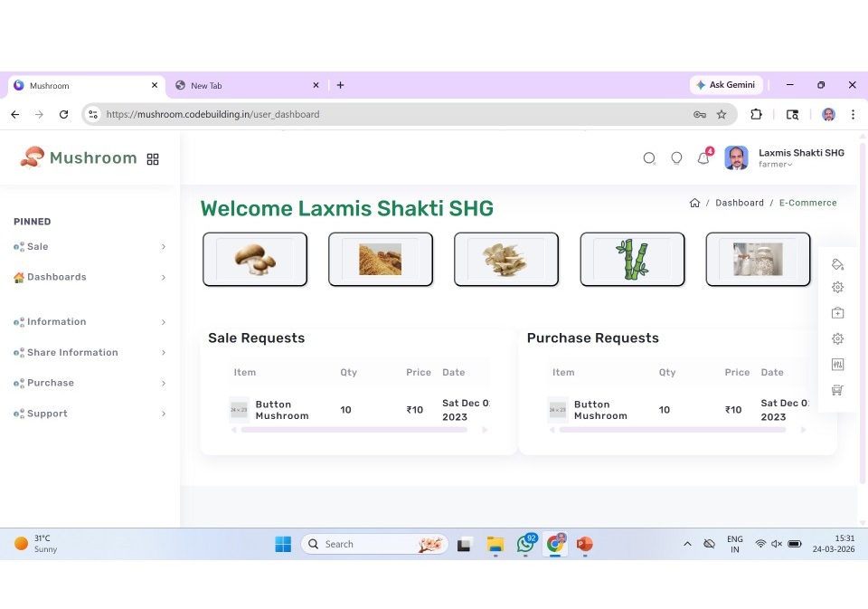Click the lightbulb icon in the header
The image size is (868, 609).
tap(676, 158)
